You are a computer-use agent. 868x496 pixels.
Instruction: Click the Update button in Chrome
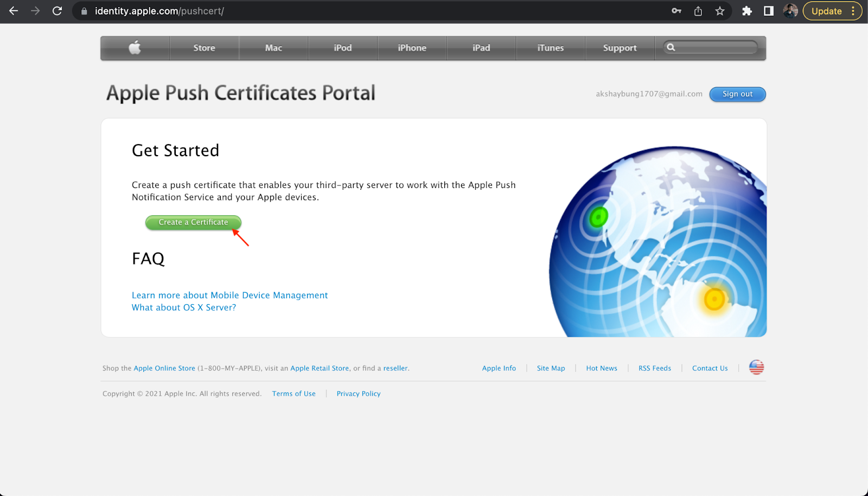tap(832, 11)
